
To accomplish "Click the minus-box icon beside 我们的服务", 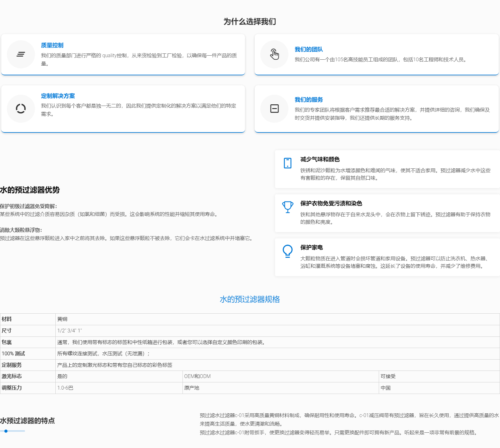I will click(x=274, y=109).
